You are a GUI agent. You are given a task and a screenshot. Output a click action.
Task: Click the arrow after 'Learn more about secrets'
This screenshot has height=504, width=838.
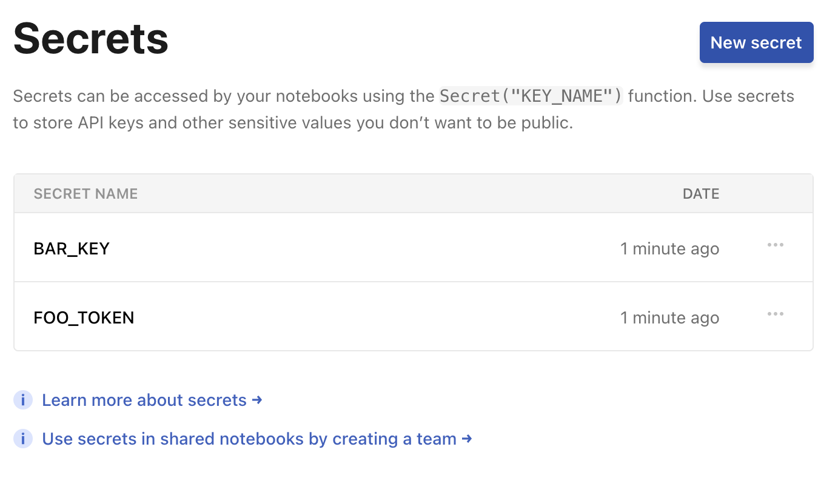pyautogui.click(x=257, y=400)
